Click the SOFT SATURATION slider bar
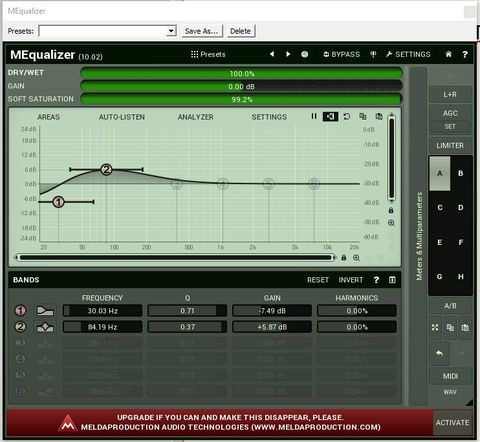 coord(241,99)
